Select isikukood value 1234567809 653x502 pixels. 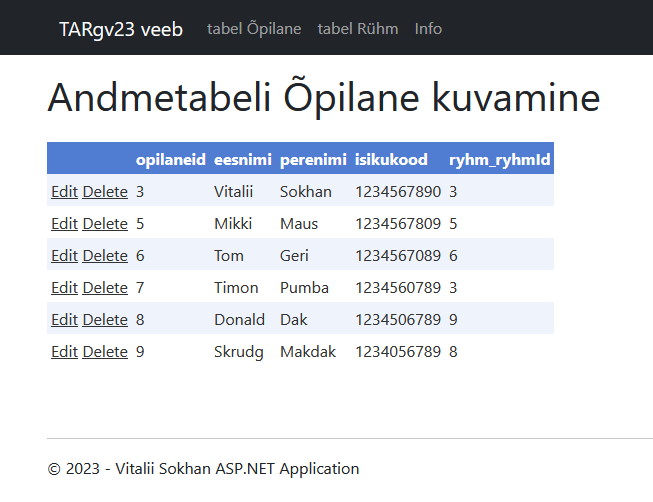point(398,224)
